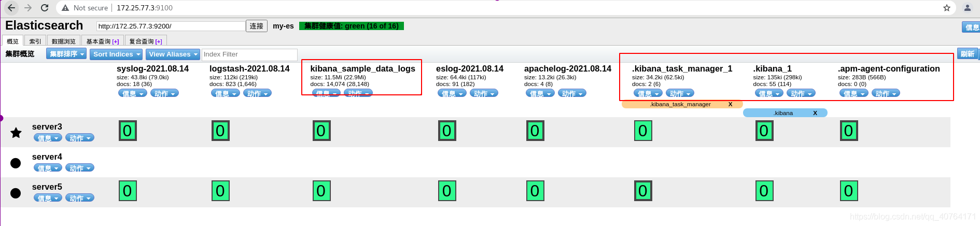
Task: Open browser profile avatar icon
Action: coord(967,8)
